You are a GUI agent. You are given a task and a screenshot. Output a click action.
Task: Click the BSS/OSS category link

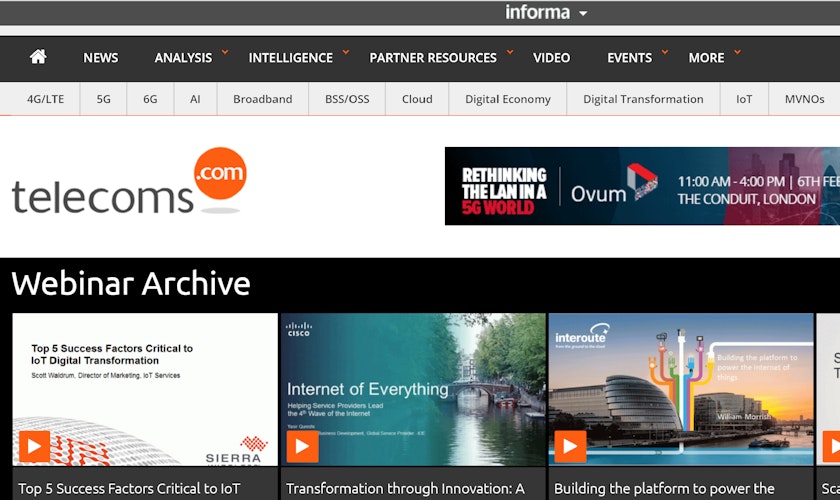coord(347,99)
